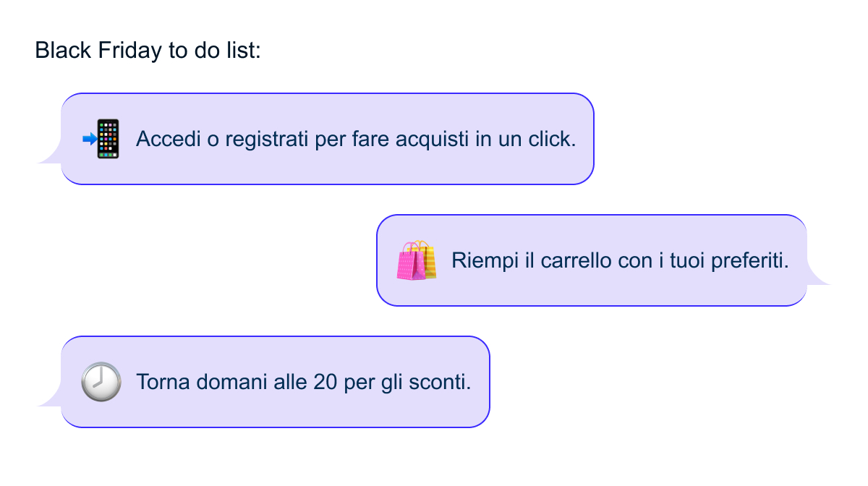Click the tail of the Accedi bubble
868x486 pixels.
click(x=48, y=156)
